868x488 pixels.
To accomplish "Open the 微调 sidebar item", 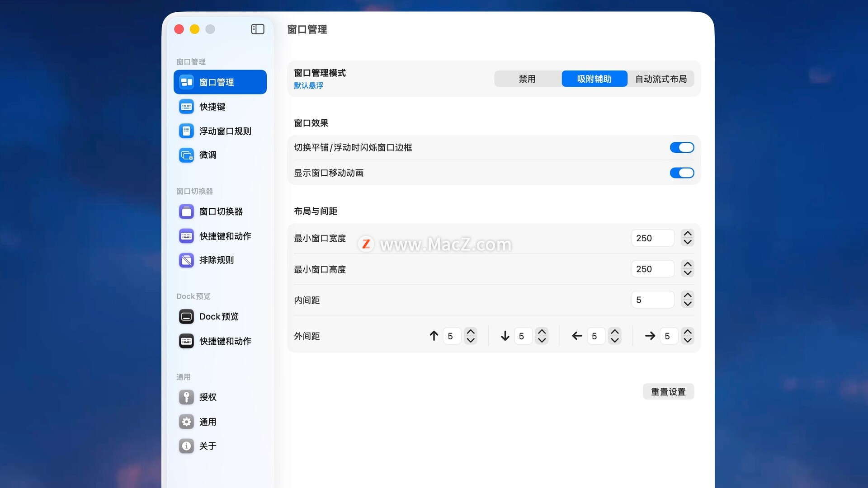I will pos(220,155).
